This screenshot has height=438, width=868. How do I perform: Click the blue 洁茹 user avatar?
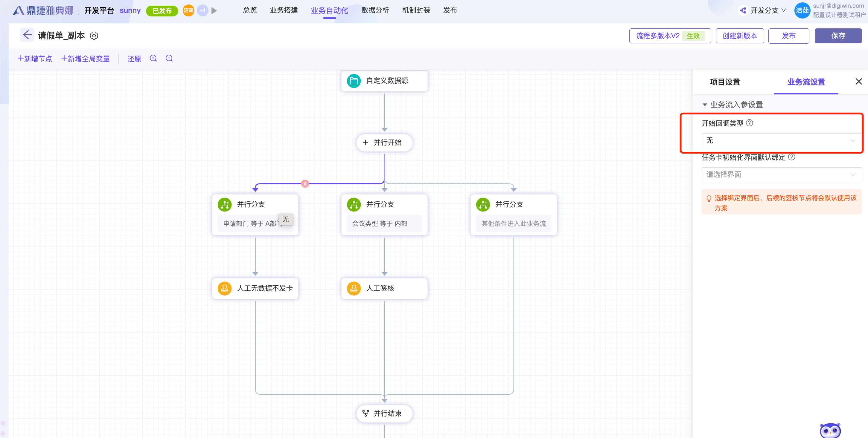[802, 10]
